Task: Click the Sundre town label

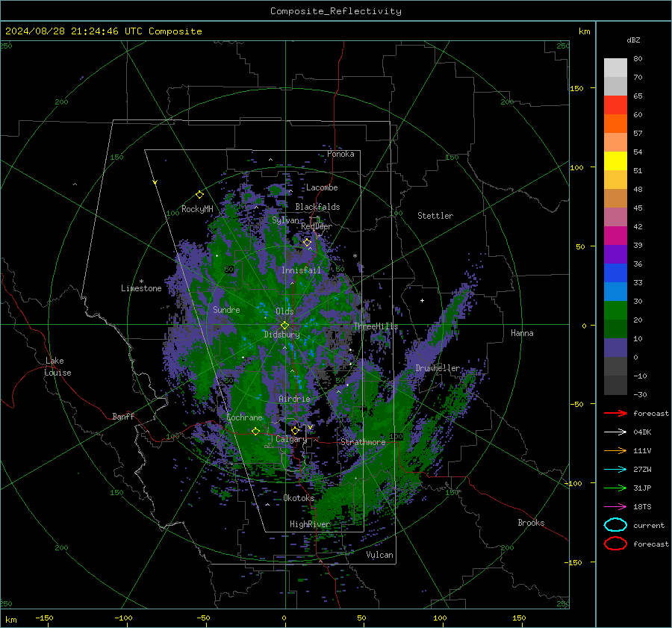Action: pos(226,309)
